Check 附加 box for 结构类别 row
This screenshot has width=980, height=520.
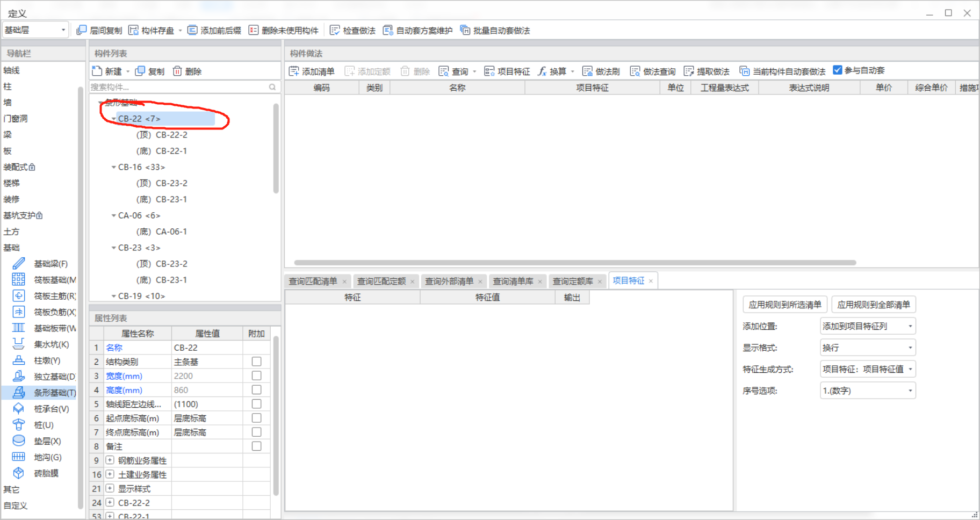(256, 362)
